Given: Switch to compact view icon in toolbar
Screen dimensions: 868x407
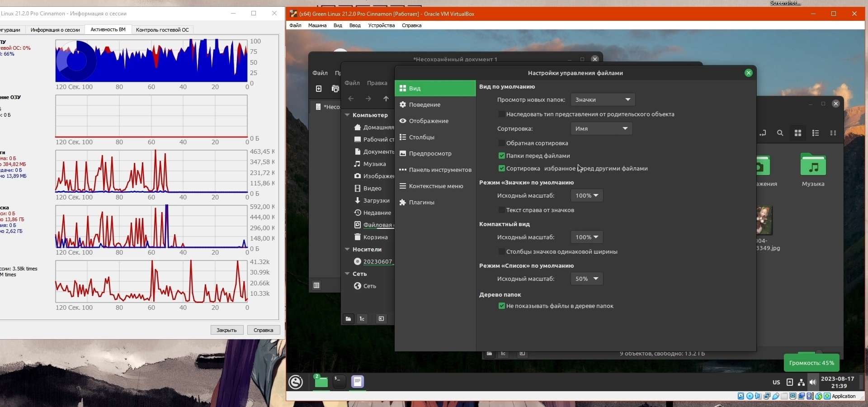Looking at the screenshot, I should click(833, 133).
